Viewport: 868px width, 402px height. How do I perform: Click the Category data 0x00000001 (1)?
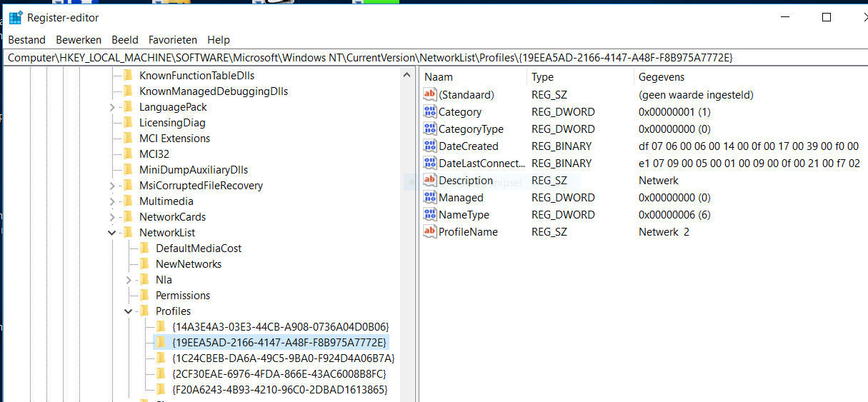(674, 112)
